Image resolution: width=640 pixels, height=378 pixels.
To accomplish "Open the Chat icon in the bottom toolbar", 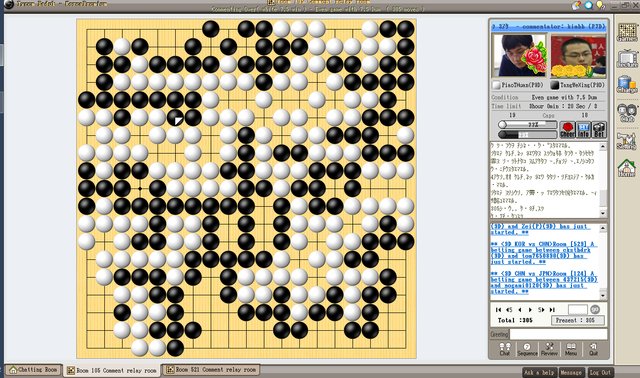I will coord(504,349).
